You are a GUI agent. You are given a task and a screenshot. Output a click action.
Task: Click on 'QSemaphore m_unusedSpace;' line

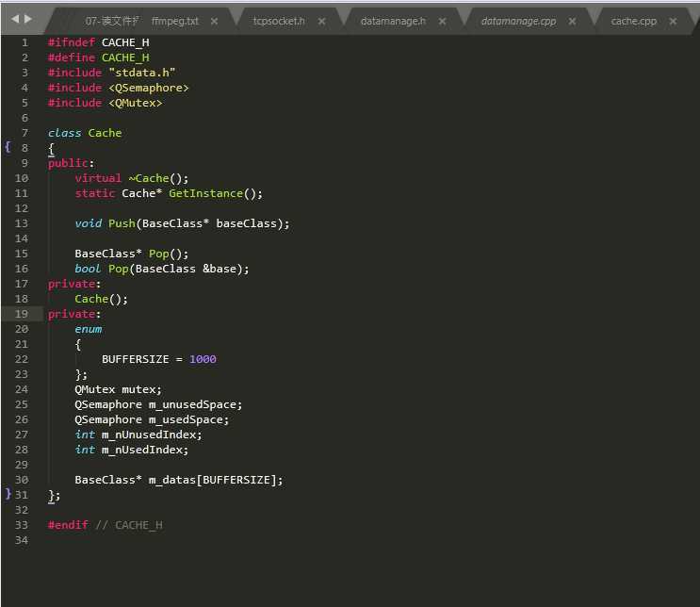(x=158, y=404)
